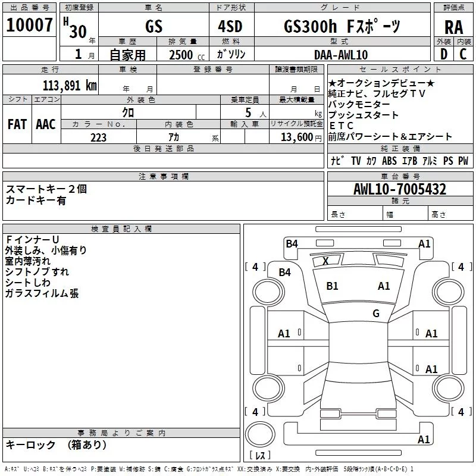
Task: Select 前席パワーシート&エアシート line
Action: point(390,137)
